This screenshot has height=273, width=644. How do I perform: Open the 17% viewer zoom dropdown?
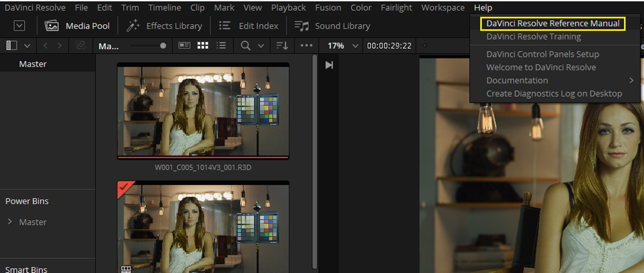point(343,46)
